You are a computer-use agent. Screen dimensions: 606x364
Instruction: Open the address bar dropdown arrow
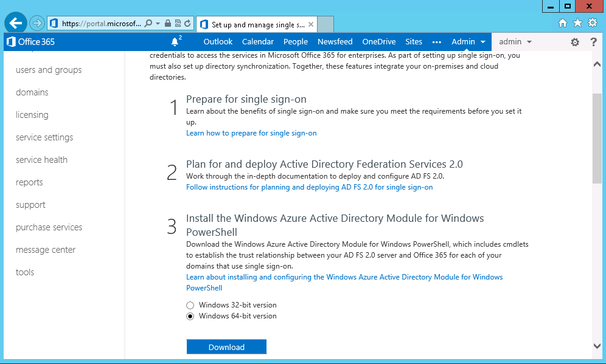pos(158,24)
